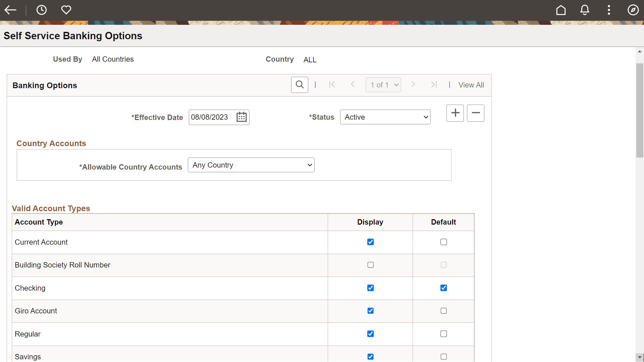Click the Banking Options search icon
The image size is (644, 362).
(300, 85)
